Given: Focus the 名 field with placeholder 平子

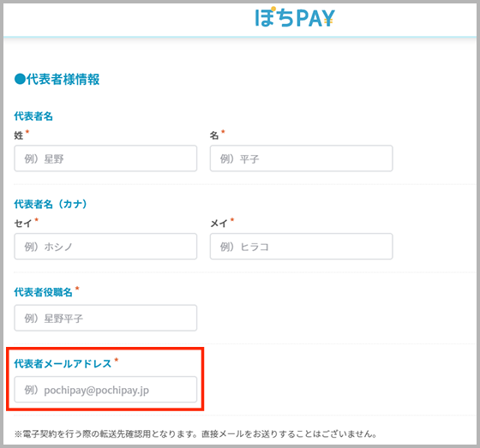Looking at the screenshot, I should pos(301,158).
